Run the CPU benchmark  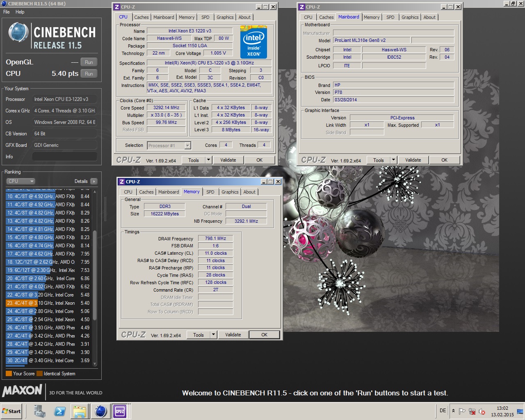(x=89, y=74)
